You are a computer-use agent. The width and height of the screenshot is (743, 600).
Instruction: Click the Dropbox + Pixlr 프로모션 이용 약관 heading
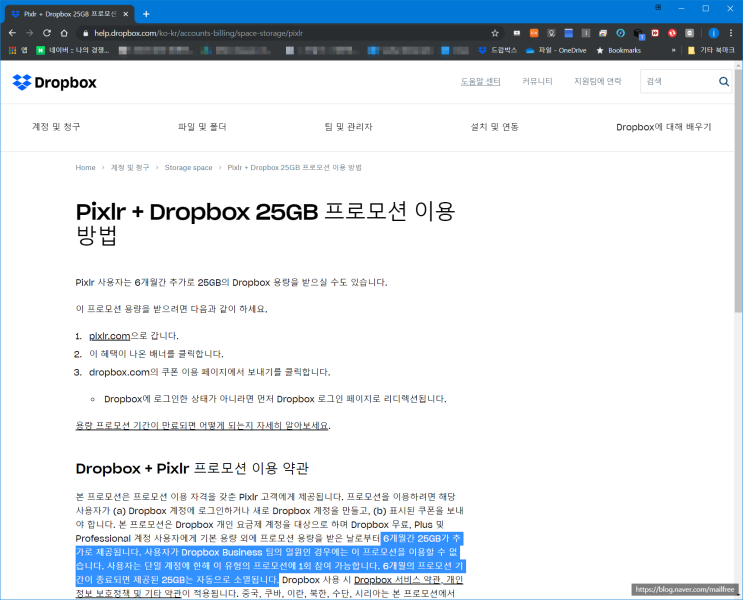coord(192,469)
